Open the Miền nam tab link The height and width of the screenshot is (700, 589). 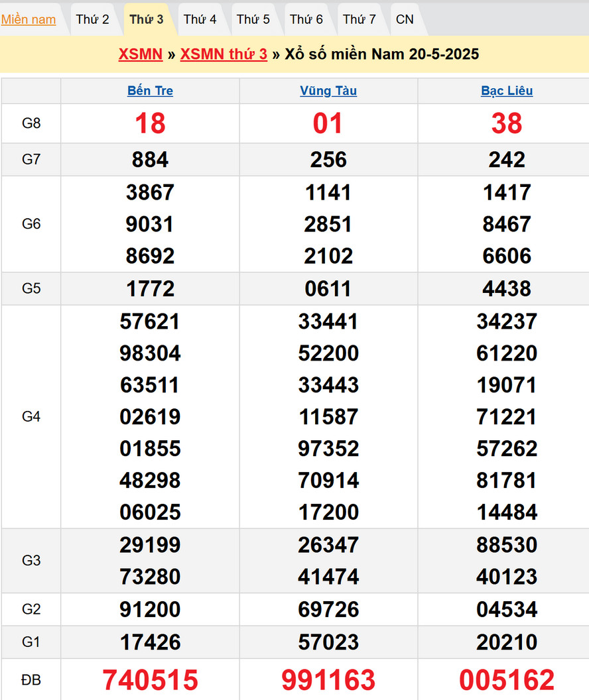point(29,19)
